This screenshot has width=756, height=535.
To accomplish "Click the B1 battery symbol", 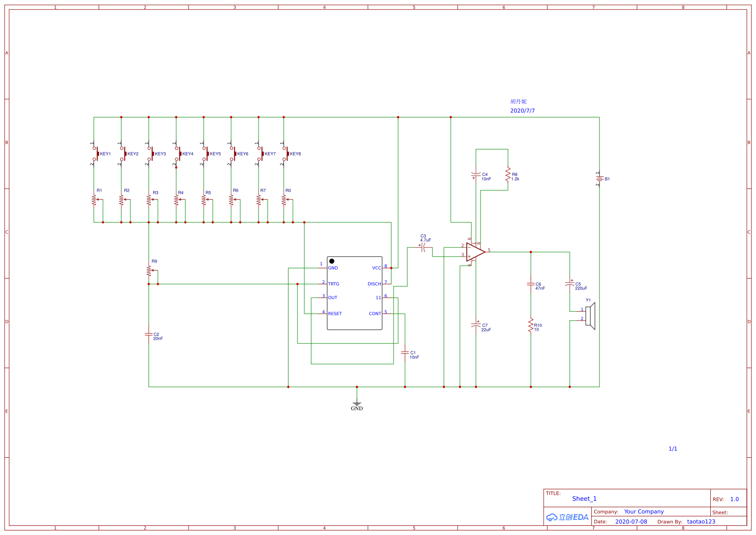I will pyautogui.click(x=599, y=179).
